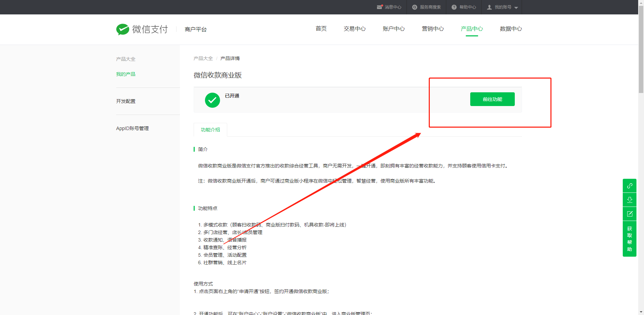Screen dimensions: 644x315
Task: Click the 帮助中心 question mark icon
Action: pyautogui.click(x=454, y=7)
